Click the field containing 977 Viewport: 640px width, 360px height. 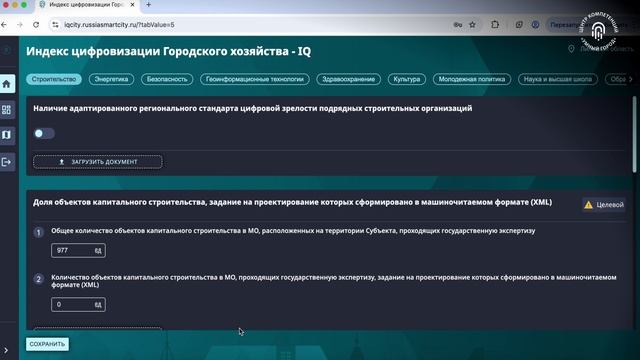tap(78, 250)
